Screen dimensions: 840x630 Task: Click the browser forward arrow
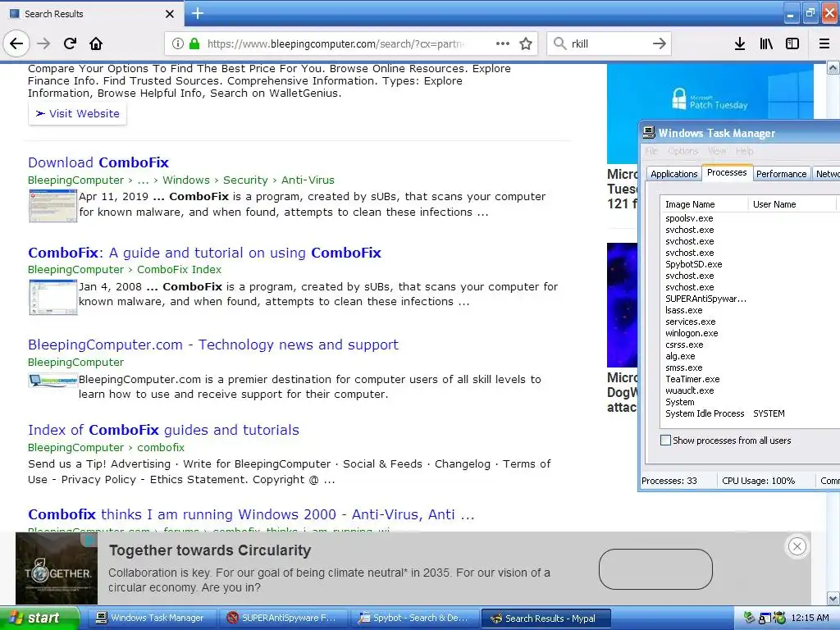[44, 43]
